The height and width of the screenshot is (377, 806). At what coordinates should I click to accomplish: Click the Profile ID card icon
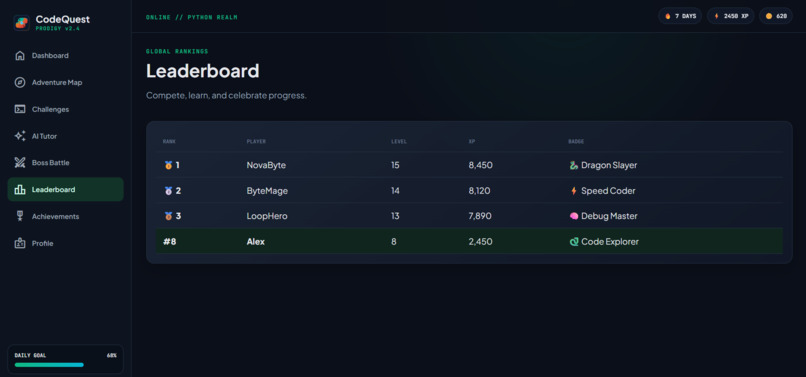[x=20, y=243]
